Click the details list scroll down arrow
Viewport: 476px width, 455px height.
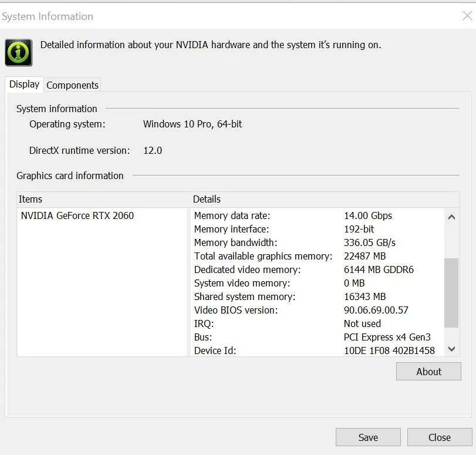pyautogui.click(x=451, y=349)
